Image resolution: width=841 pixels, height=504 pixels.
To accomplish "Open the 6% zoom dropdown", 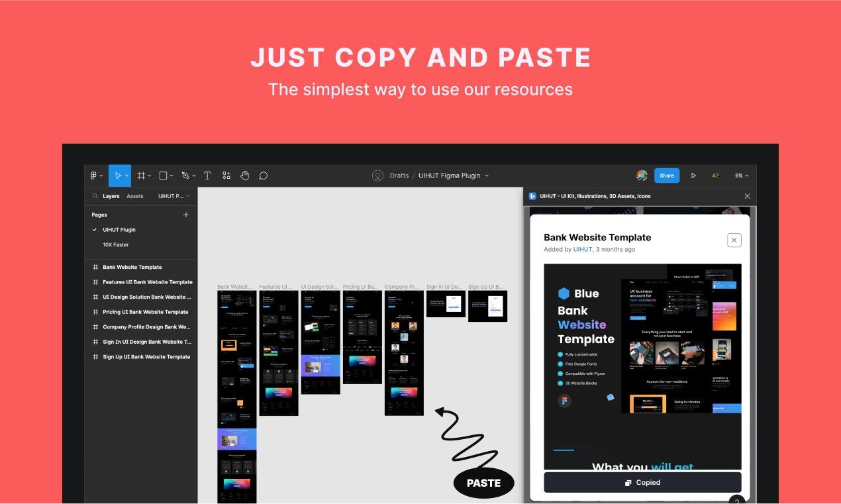I will click(742, 176).
